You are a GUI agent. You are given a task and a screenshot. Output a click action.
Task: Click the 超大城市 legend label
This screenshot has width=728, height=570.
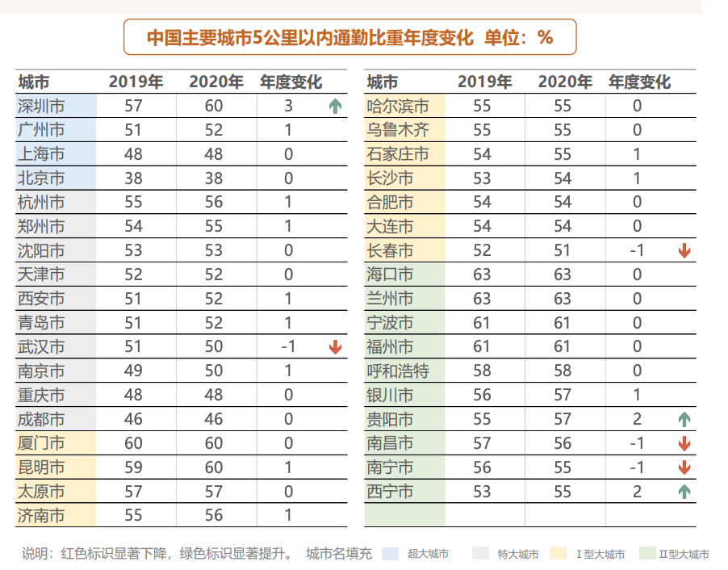pyautogui.click(x=428, y=554)
